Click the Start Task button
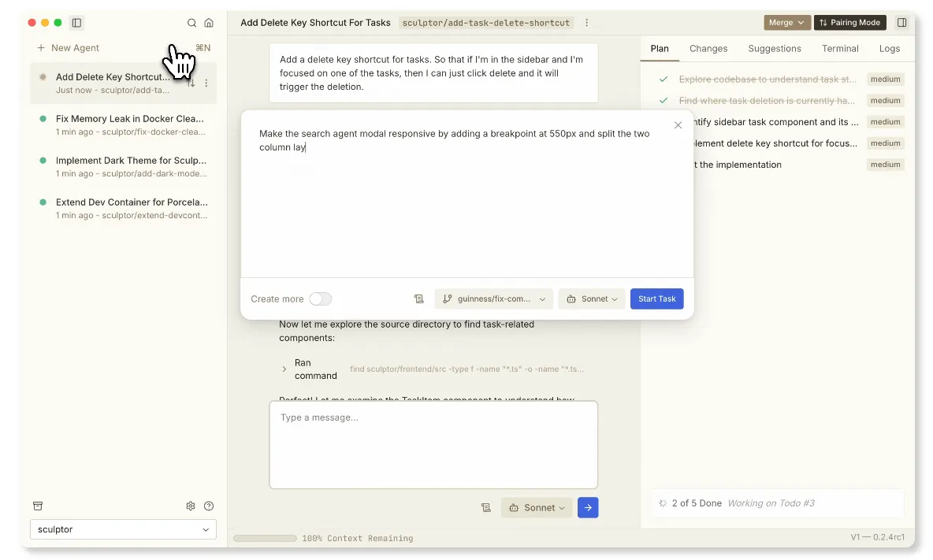This screenshot has width=933, height=560. click(x=656, y=299)
